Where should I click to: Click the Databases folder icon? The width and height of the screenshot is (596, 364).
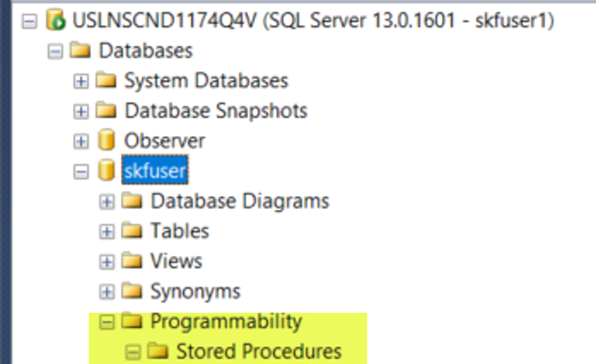80,50
